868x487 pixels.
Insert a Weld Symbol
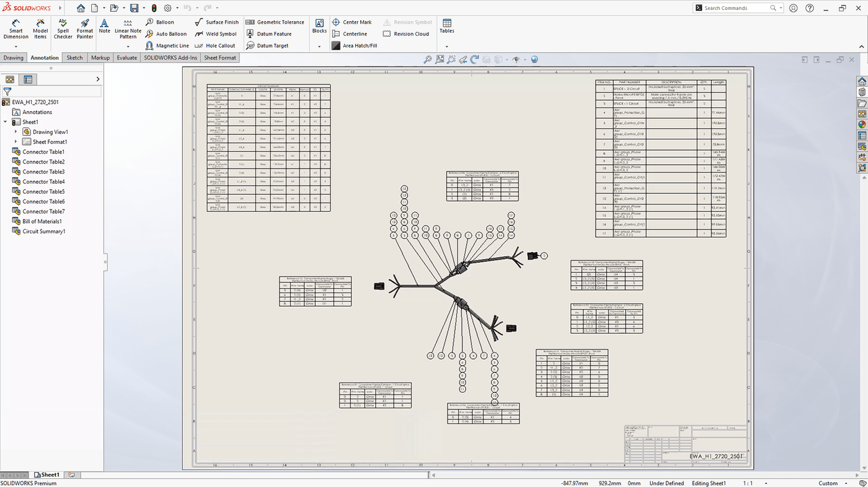pos(216,33)
